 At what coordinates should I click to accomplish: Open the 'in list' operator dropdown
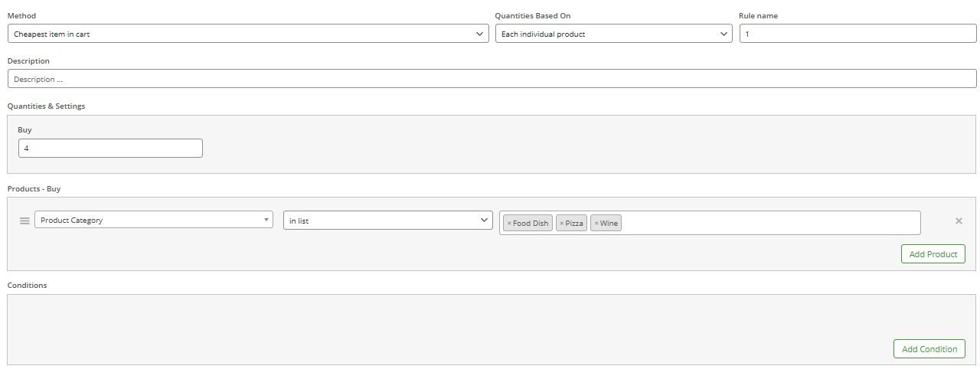388,221
